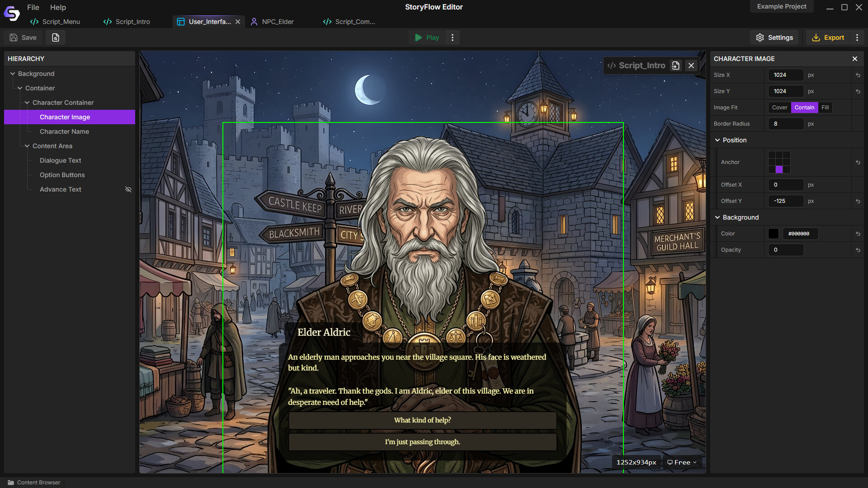Set Image Fit mode to Fill

(x=825, y=107)
